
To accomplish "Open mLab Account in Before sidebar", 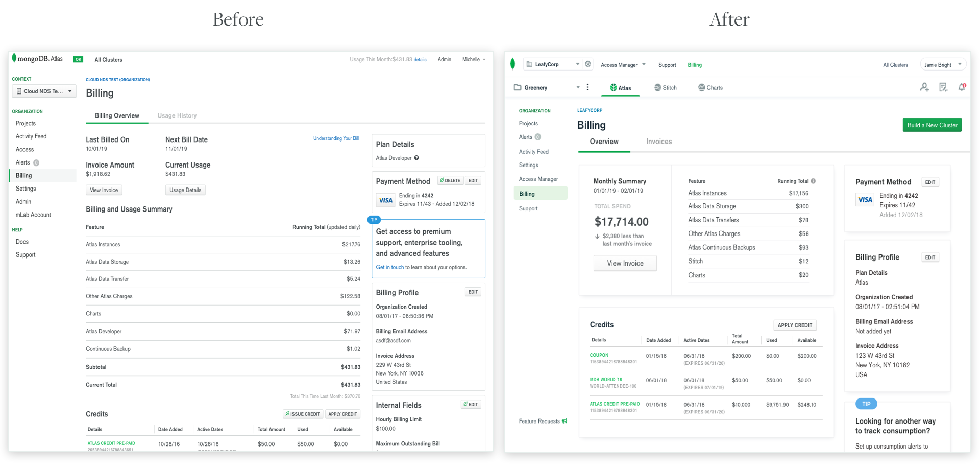I will point(33,215).
